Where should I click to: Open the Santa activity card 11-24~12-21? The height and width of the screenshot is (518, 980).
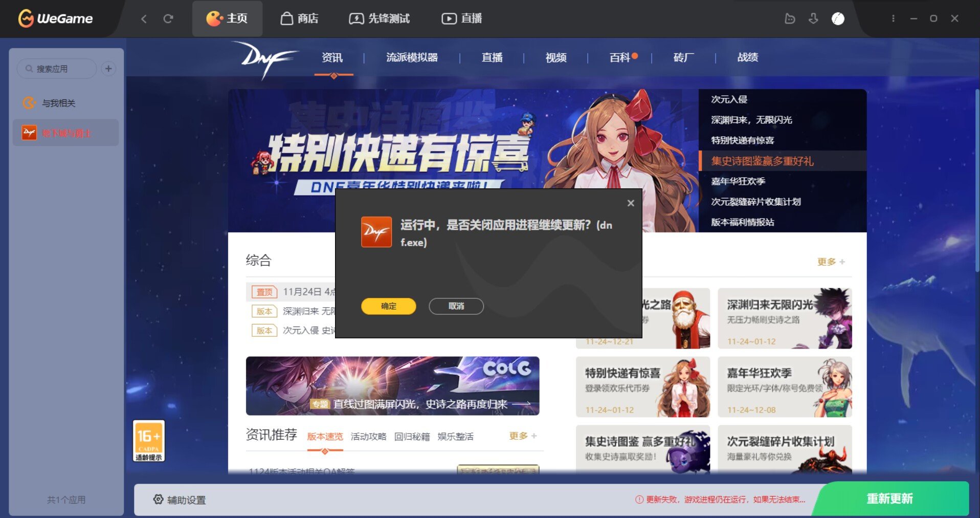pos(676,318)
